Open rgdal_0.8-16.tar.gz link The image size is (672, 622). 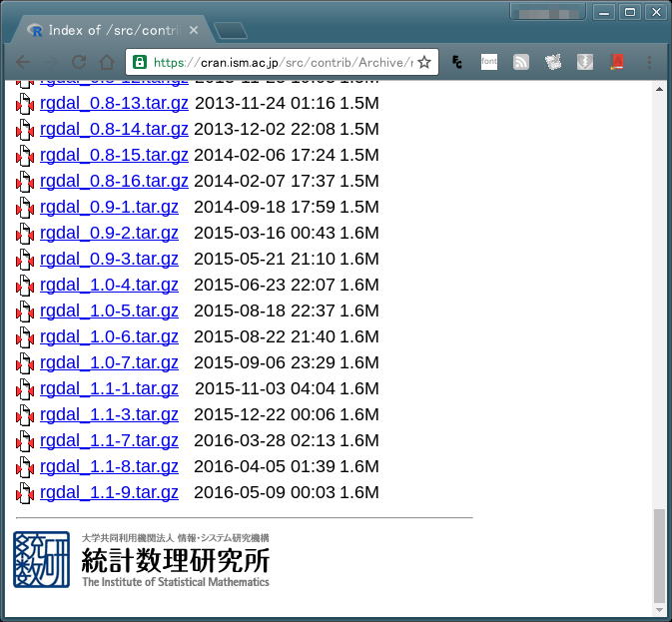coord(114,181)
